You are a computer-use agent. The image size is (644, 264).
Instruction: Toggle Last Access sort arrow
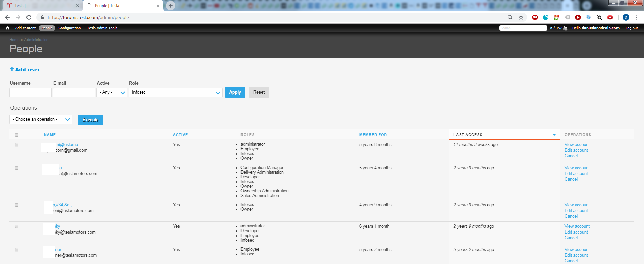pyautogui.click(x=554, y=135)
